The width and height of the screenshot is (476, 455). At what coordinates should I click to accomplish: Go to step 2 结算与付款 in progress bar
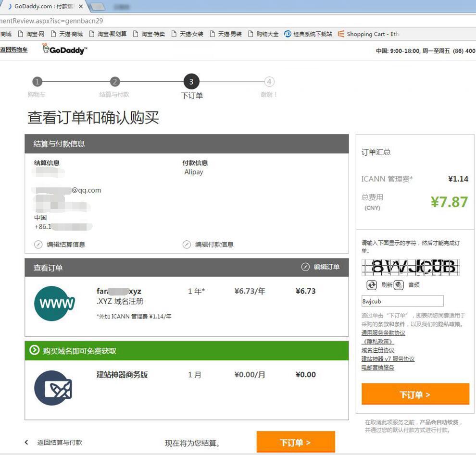(x=114, y=82)
